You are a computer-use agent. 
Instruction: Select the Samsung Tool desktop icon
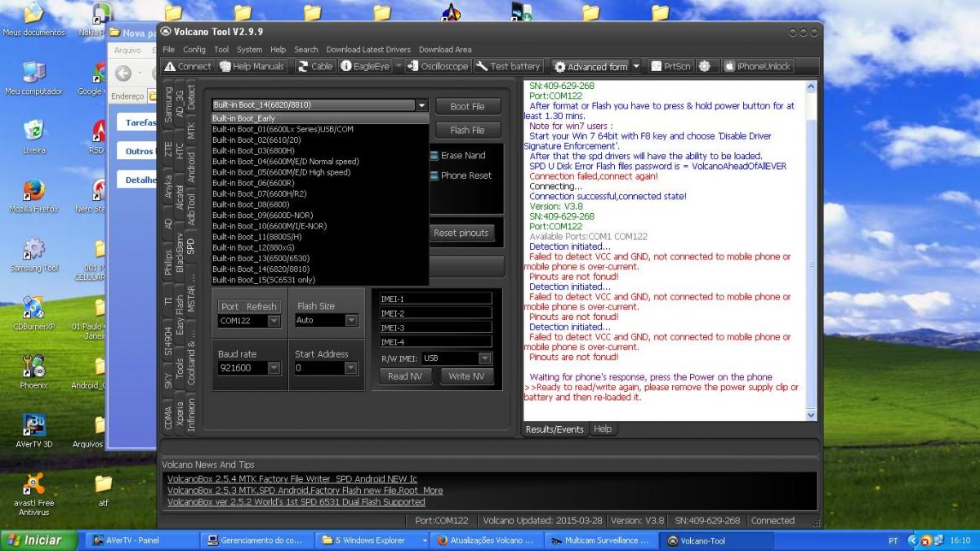(33, 255)
